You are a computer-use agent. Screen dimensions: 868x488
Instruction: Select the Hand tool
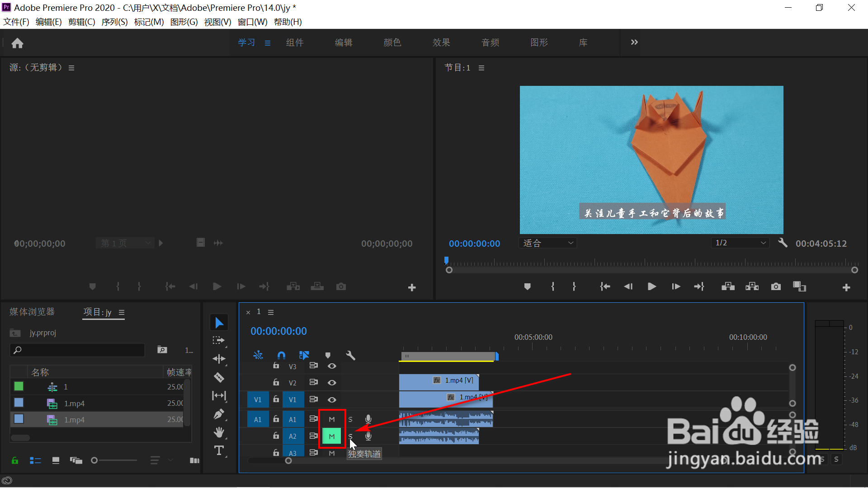click(x=219, y=432)
